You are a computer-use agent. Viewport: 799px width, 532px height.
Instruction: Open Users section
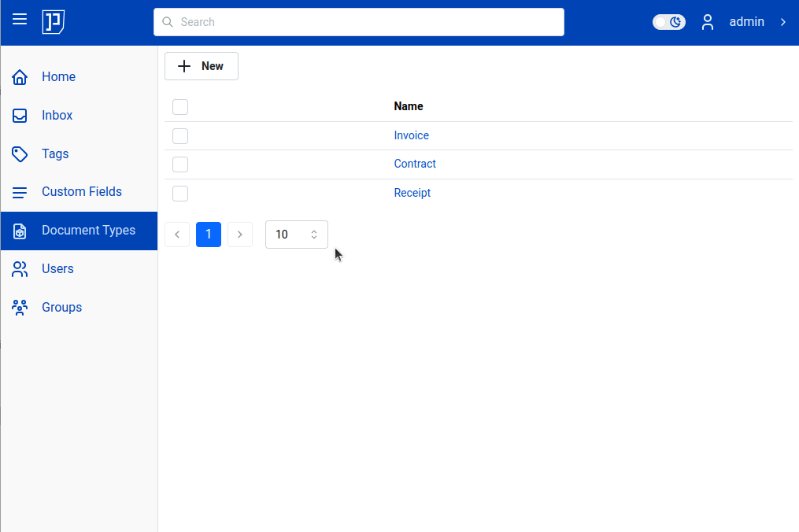point(79,269)
